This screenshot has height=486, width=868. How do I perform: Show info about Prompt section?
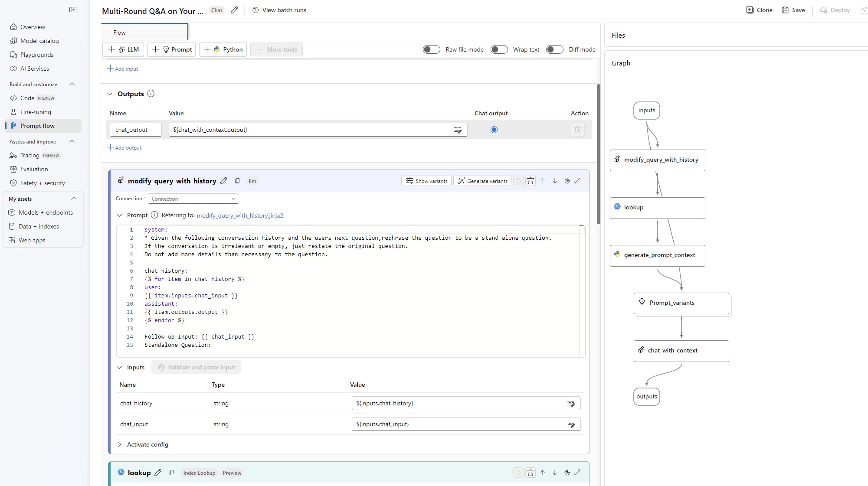point(154,215)
